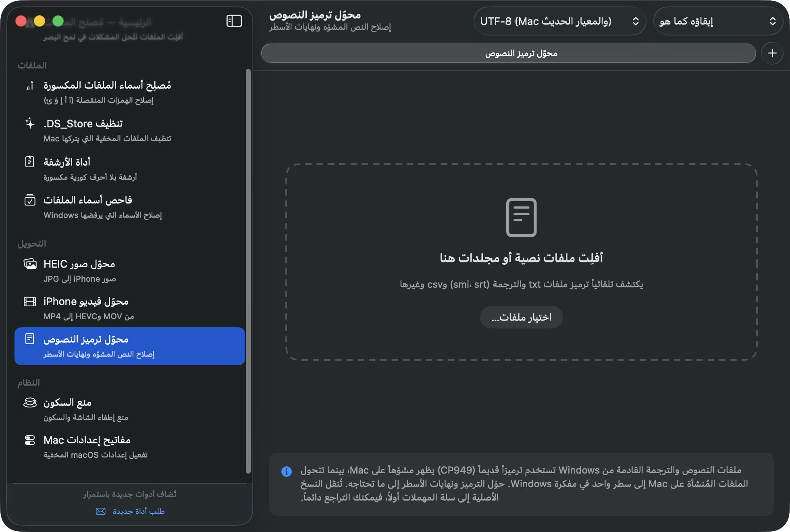The image size is (790, 532).
Task: Click the sidebar vertical scrollbar
Action: pos(248,271)
